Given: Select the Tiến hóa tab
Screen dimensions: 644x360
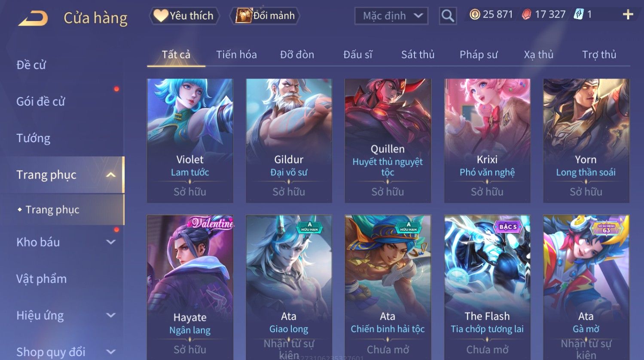Looking at the screenshot, I should point(236,55).
